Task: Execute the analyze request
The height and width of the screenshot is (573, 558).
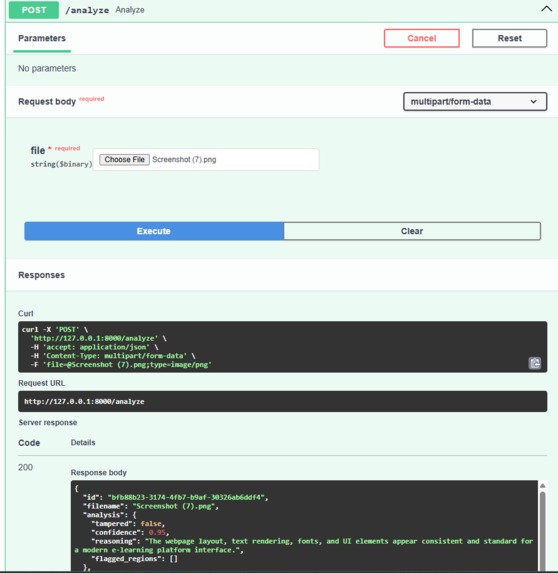Action: [x=154, y=231]
